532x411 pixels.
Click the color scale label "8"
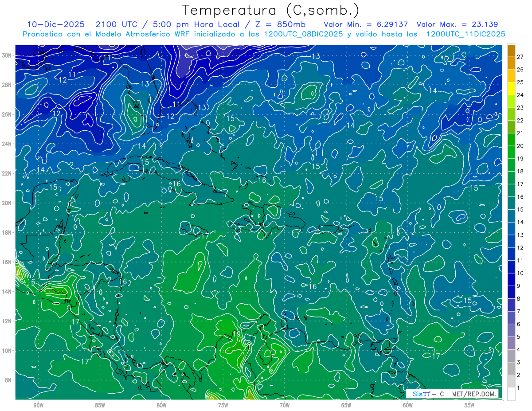point(519,298)
